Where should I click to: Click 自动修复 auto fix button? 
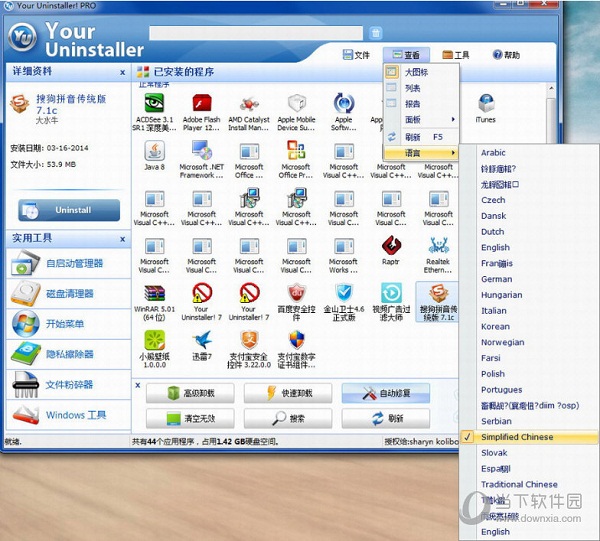tap(386, 393)
